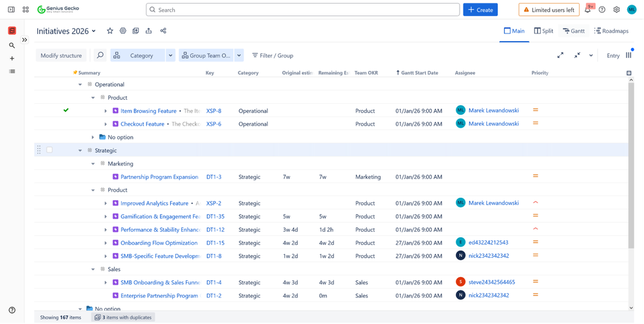This screenshot has height=324, width=644.
Task: Expand the Improved Analytics Feature row
Action: [x=106, y=204]
